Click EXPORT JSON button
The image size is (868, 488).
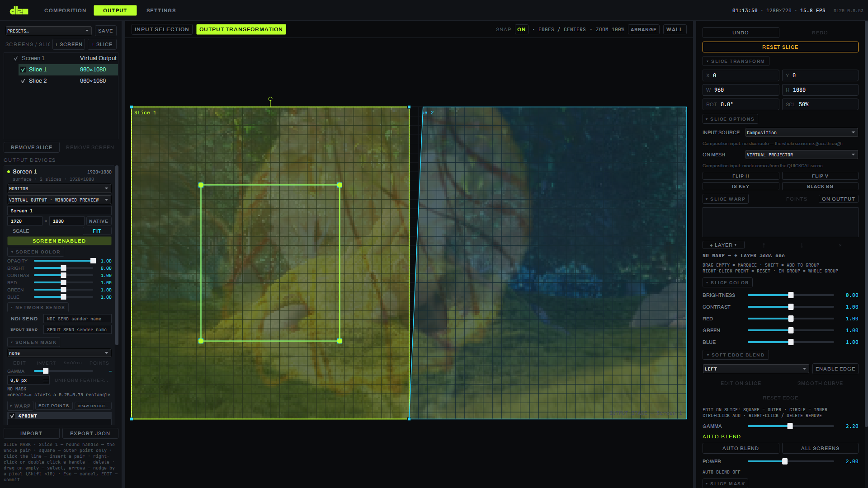click(x=90, y=433)
